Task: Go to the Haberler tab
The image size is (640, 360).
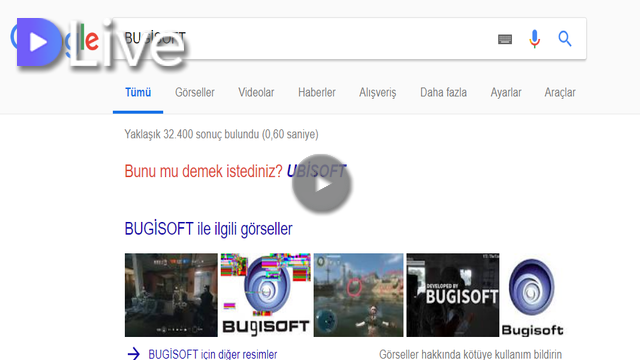Action: (317, 93)
